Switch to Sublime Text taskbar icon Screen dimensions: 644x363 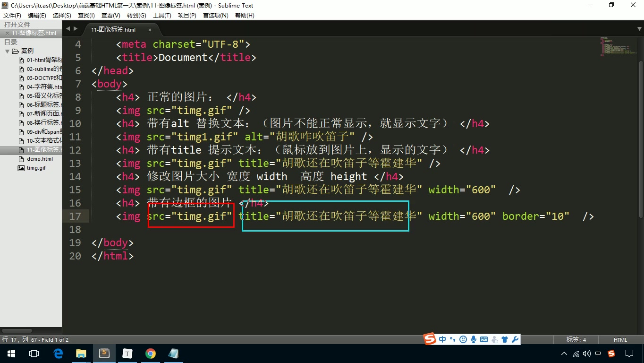click(104, 354)
